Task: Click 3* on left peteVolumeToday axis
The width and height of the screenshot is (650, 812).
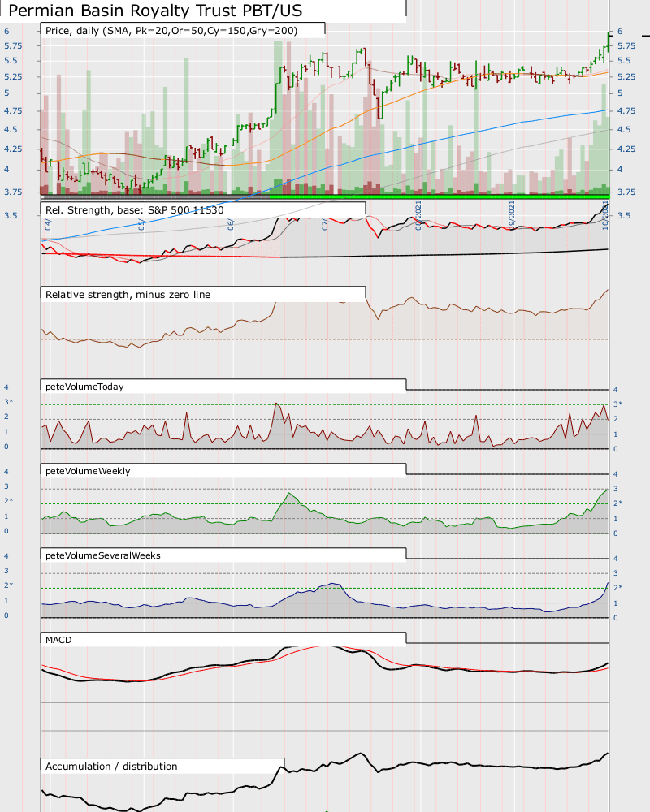Action: click(9, 401)
